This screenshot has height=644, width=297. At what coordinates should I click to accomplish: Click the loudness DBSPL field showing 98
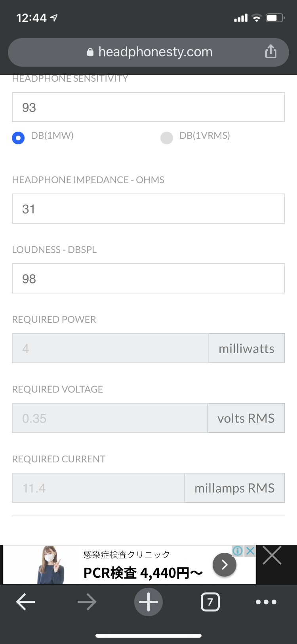point(148,278)
